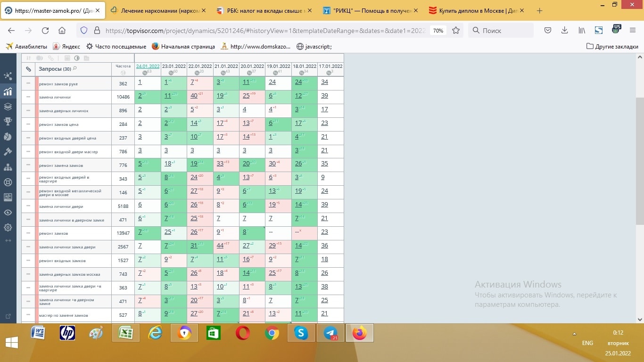The image size is (644, 362).
Task: Click the sort arrows icon in table toolbar
Action: [x=28, y=58]
